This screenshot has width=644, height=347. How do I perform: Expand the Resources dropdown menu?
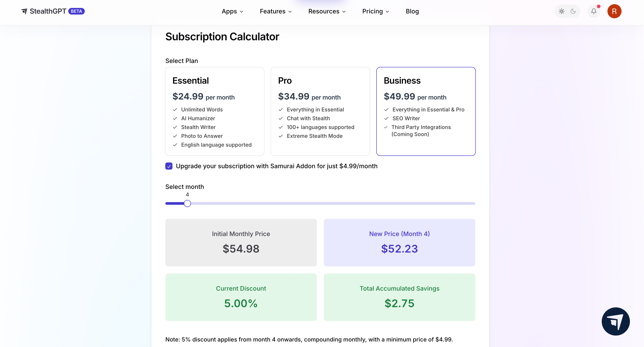[x=327, y=11]
